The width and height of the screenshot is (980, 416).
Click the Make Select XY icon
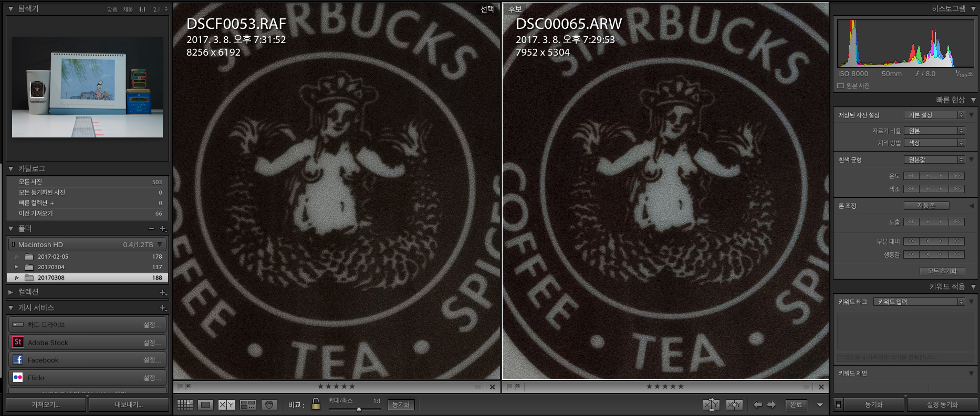coord(734,404)
